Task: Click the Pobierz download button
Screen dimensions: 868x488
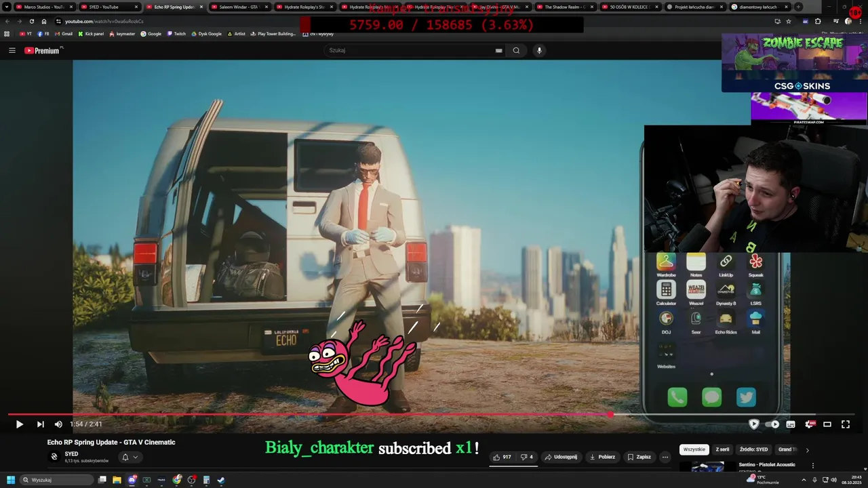Action: [x=602, y=457]
